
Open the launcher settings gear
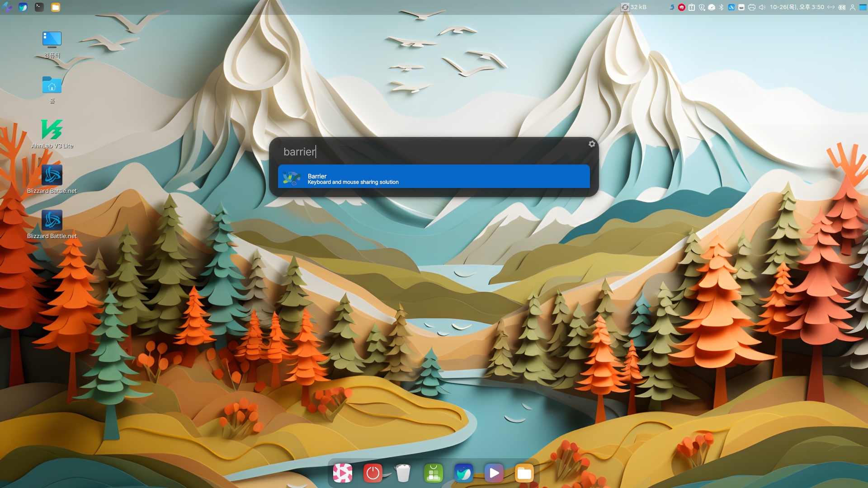(592, 144)
